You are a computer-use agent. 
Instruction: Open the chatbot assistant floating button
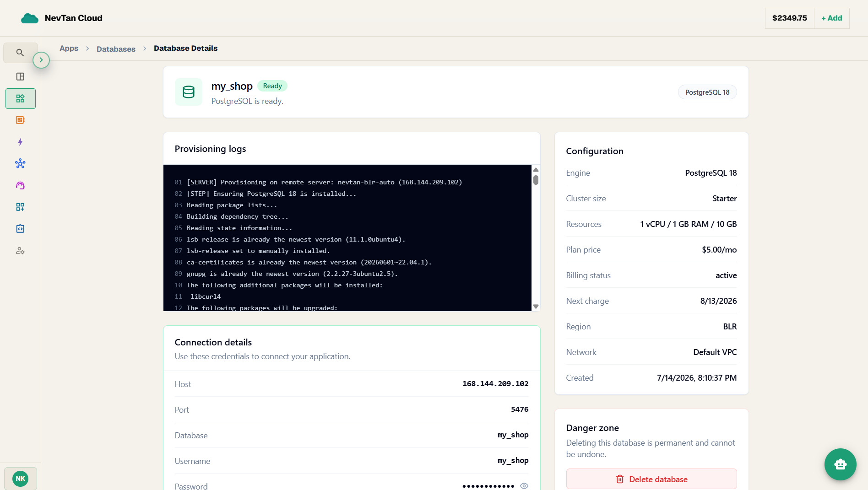point(840,464)
